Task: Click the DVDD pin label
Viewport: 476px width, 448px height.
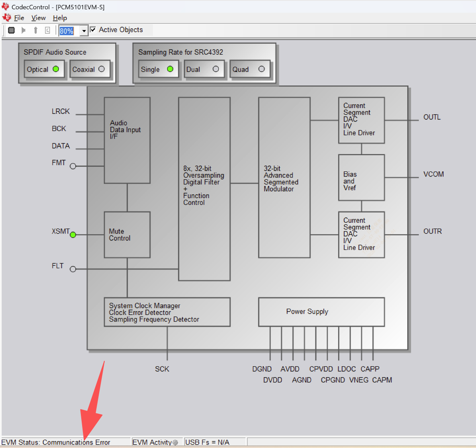Action: point(273,380)
